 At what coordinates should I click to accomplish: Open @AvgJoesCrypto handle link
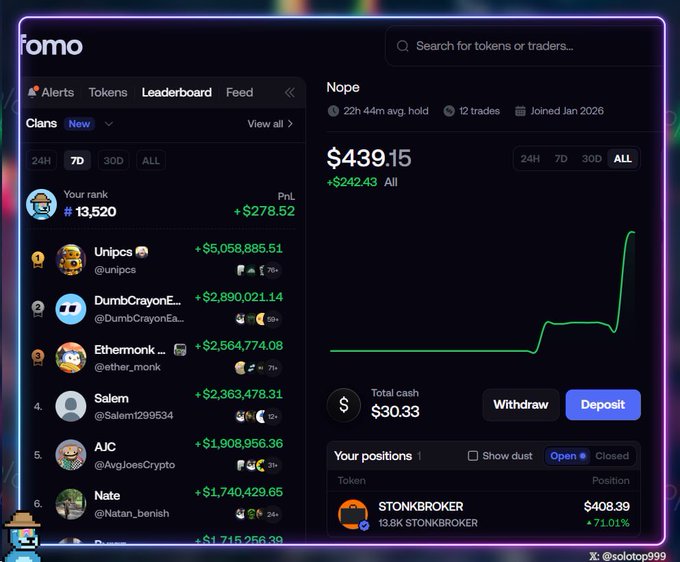click(x=134, y=465)
